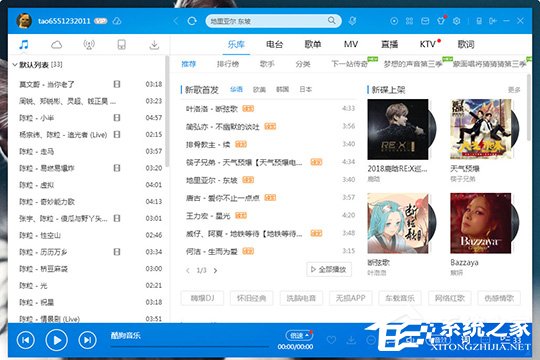Click the VIP badge beside username

point(101,21)
